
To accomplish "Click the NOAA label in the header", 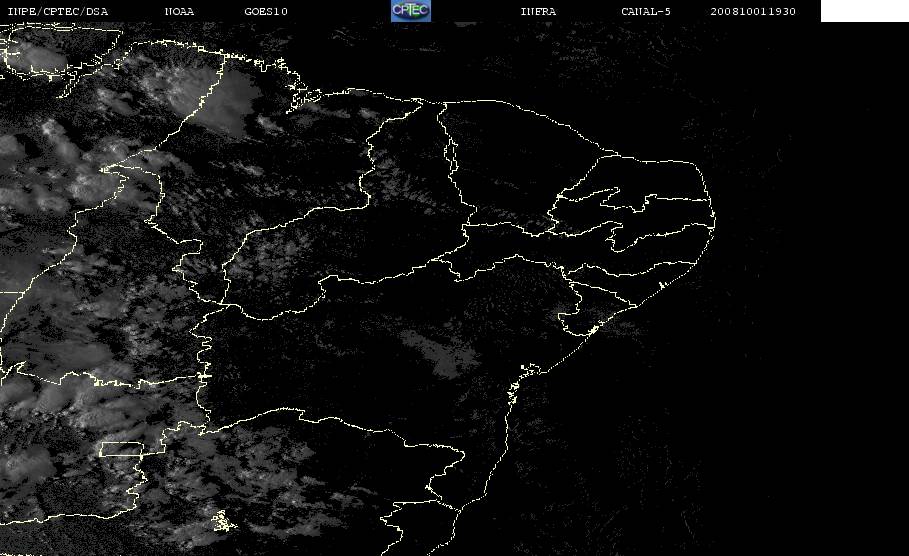I will [x=179, y=11].
